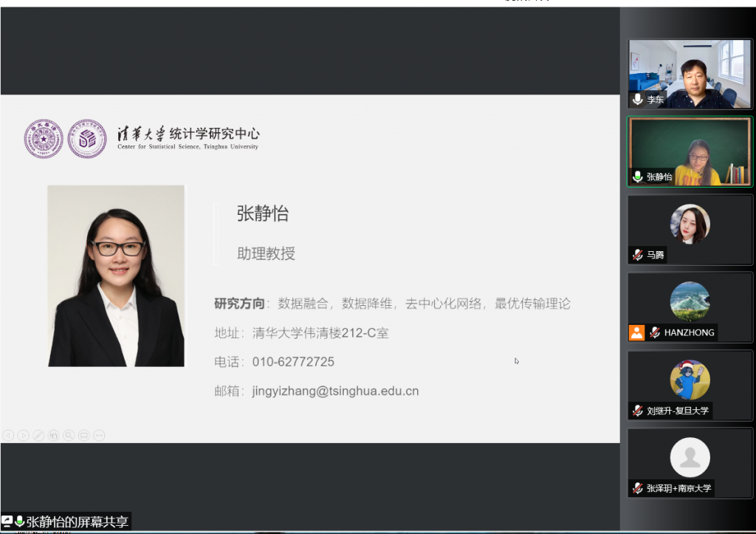Click the magnifier zoom icon on slide
This screenshot has width=756, height=534.
coord(69,435)
